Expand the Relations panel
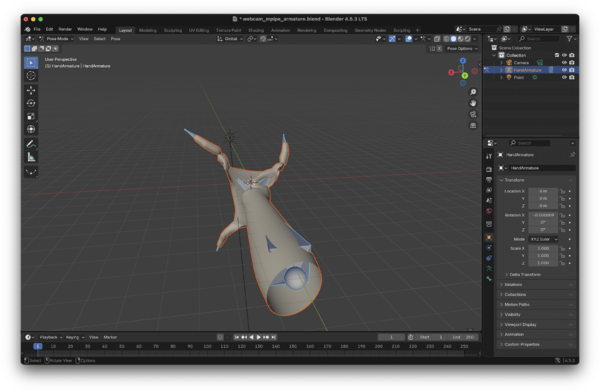 [x=537, y=284]
